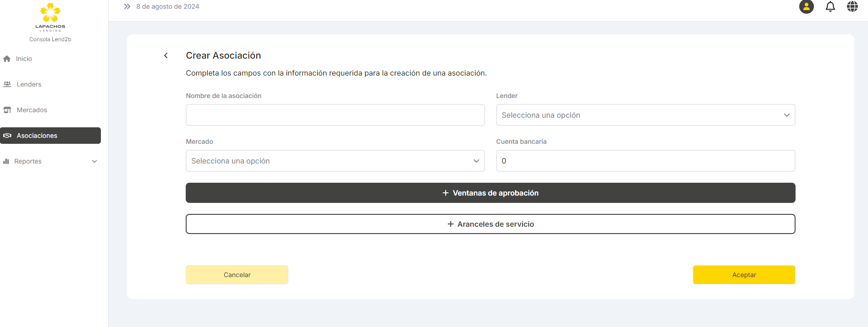Add Aranceles de servicio
868x327 pixels.
490,224
